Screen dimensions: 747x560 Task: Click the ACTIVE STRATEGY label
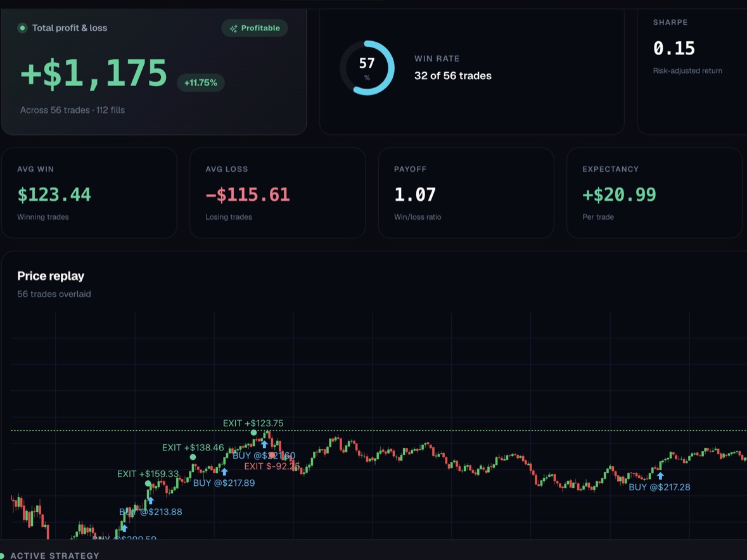[54, 556]
